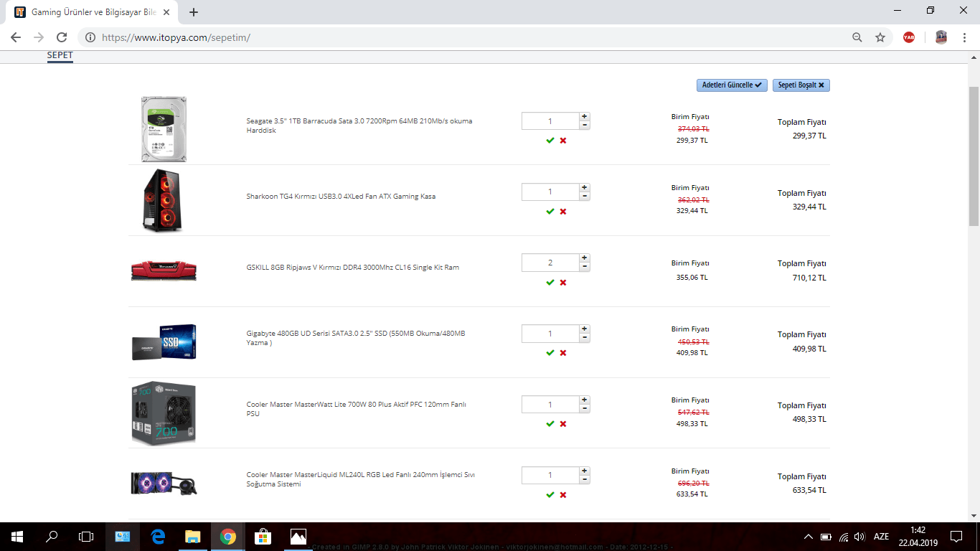
Task: Decrease Sharkoon TG4 quantity with minus
Action: tap(585, 196)
